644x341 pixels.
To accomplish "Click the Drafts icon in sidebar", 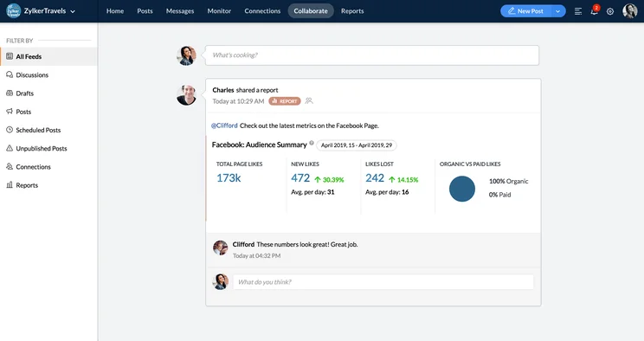I will (x=10, y=93).
